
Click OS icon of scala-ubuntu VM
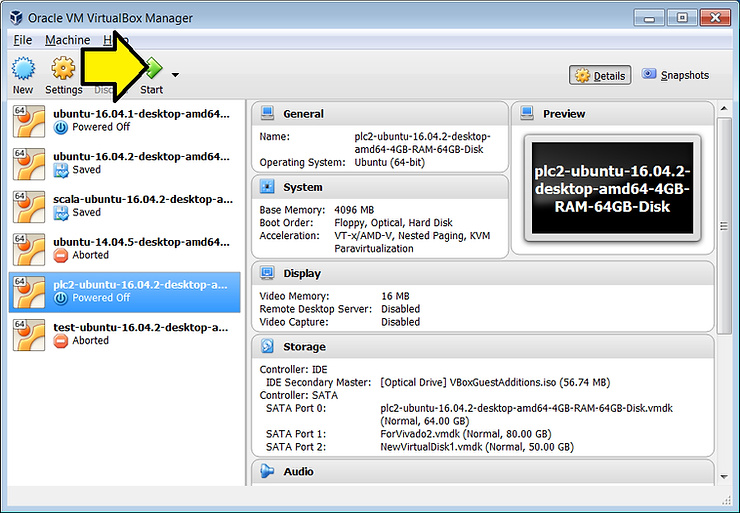pos(29,207)
